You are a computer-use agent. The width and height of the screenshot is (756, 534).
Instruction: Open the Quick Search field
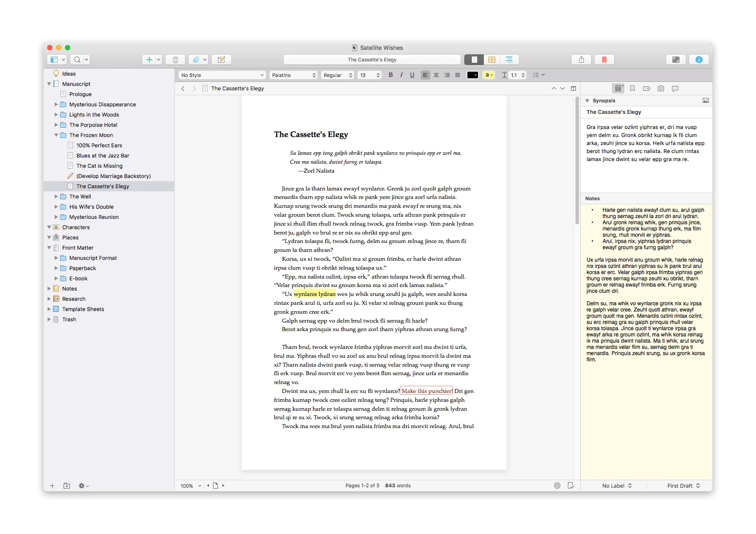76,59
